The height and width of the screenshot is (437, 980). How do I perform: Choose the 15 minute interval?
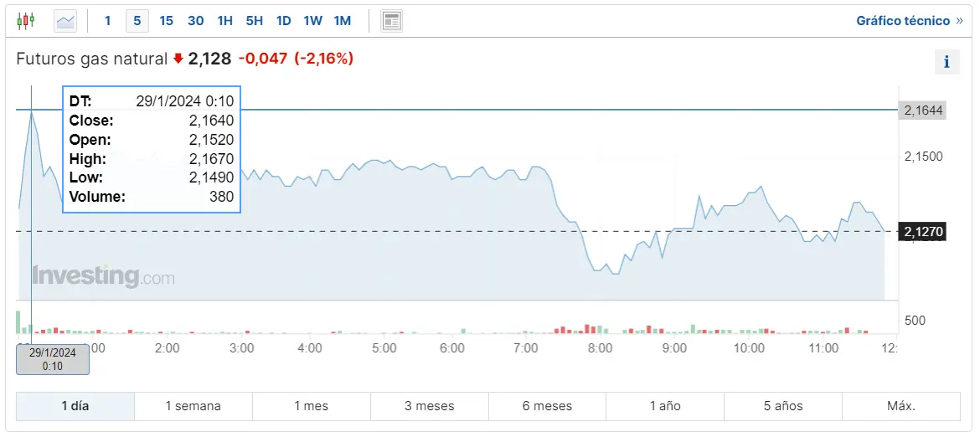166,20
